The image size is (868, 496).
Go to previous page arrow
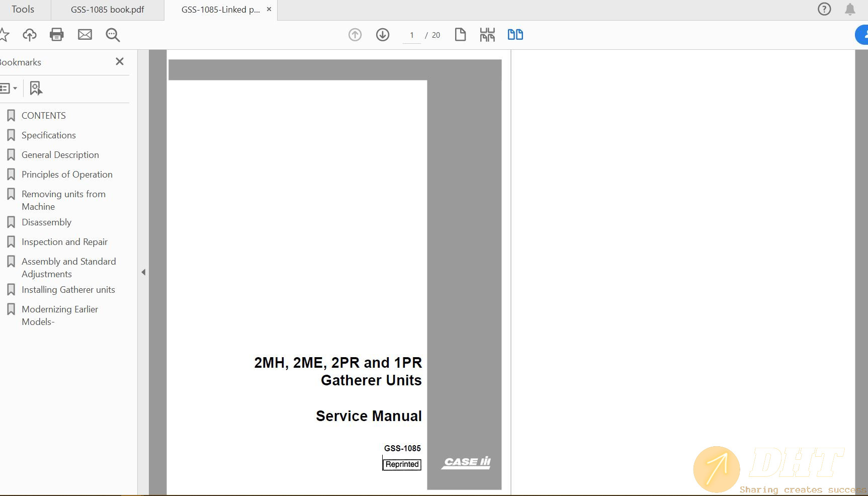[x=355, y=35]
